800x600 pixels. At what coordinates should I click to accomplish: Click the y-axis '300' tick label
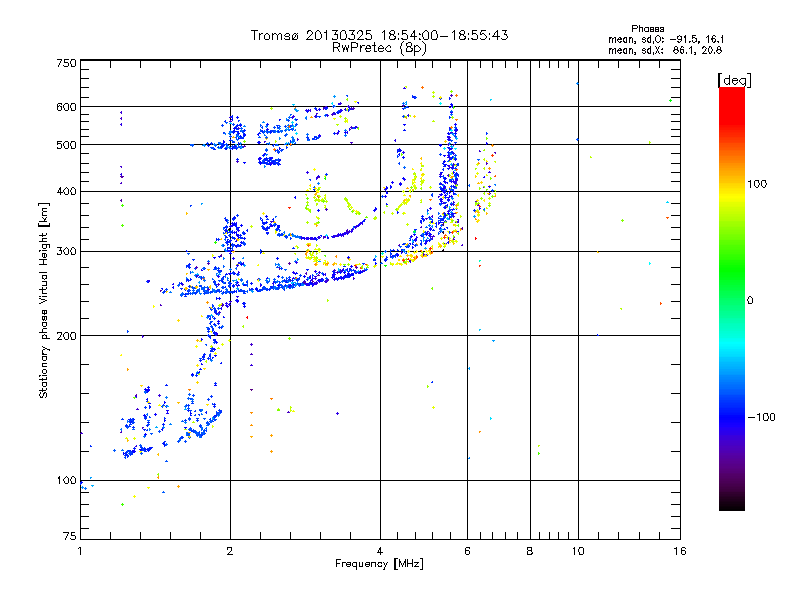pos(66,252)
